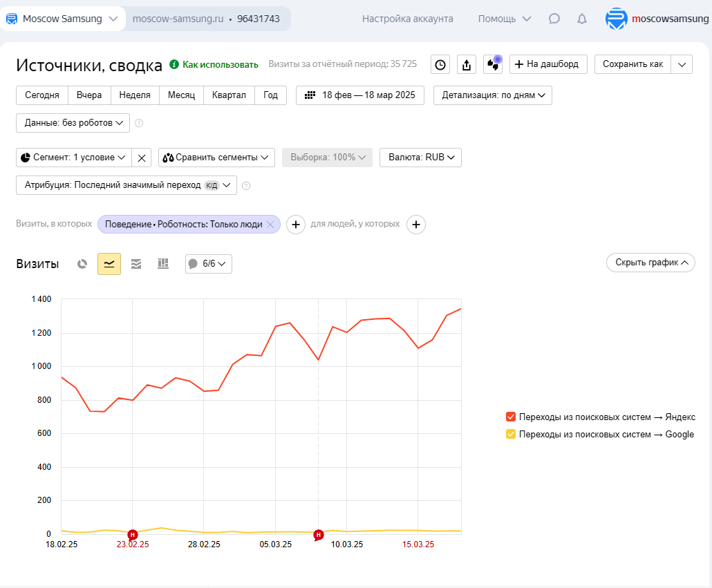Remove the Роботность: Только люди filter chip
This screenshot has height=588, width=712.
click(270, 225)
